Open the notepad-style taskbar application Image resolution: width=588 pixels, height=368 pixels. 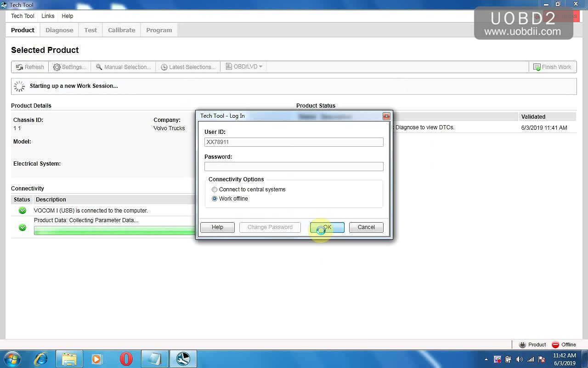coord(154,359)
